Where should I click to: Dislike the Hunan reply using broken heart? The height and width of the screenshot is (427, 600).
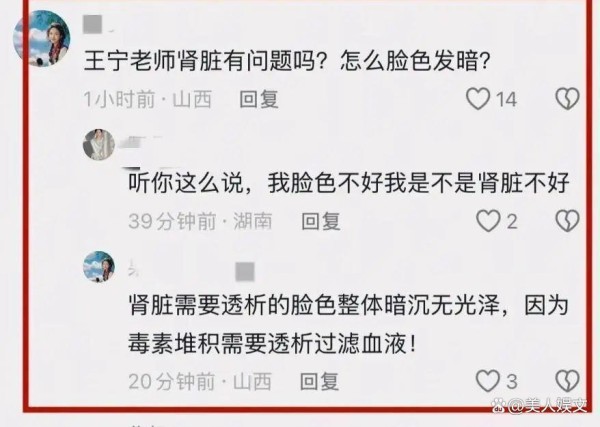[x=567, y=221]
